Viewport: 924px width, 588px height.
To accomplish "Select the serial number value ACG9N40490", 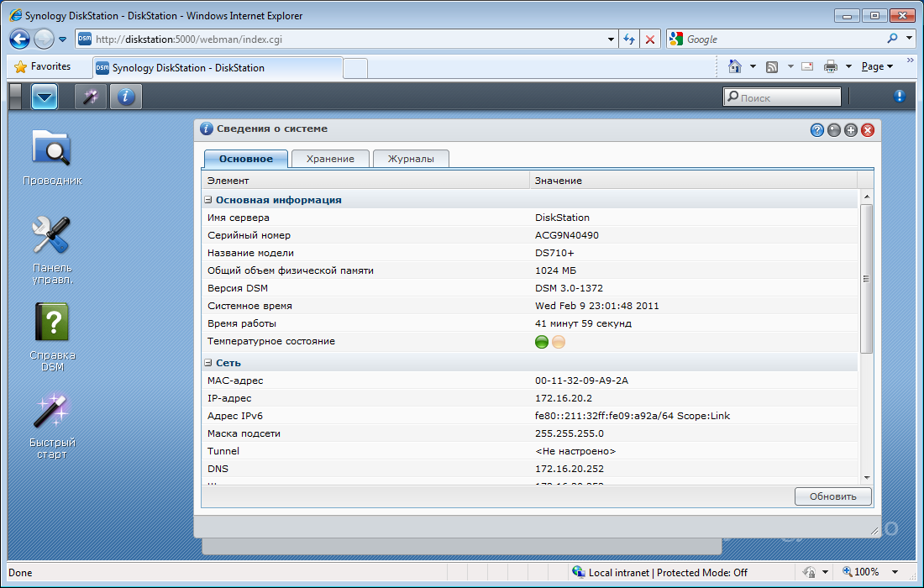I will click(567, 235).
